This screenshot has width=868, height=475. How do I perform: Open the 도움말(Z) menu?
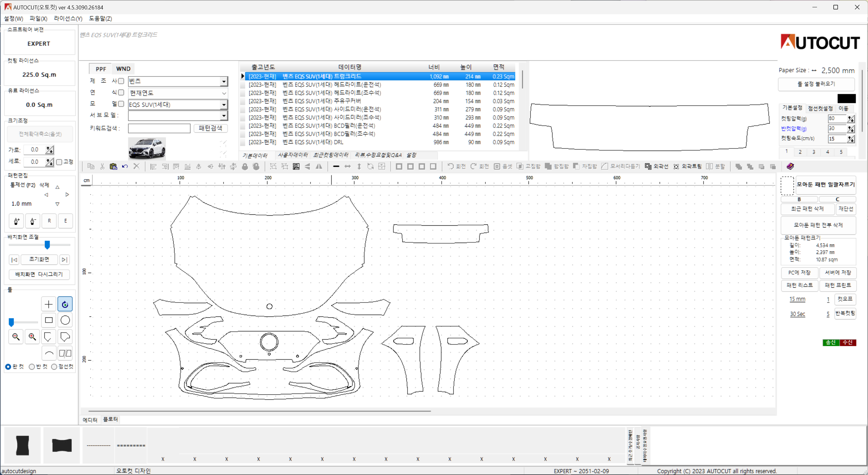coord(100,19)
